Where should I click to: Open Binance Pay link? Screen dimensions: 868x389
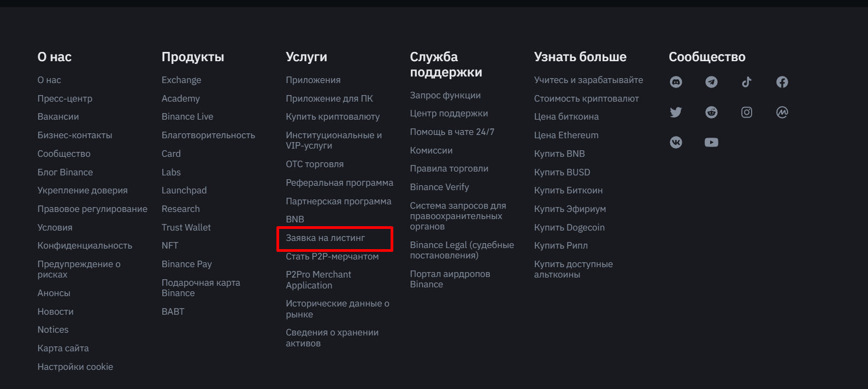coord(187,264)
